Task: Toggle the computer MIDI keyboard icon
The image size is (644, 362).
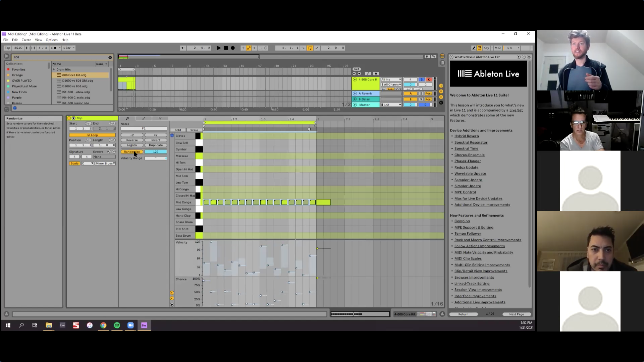Action: pyautogui.click(x=480, y=48)
